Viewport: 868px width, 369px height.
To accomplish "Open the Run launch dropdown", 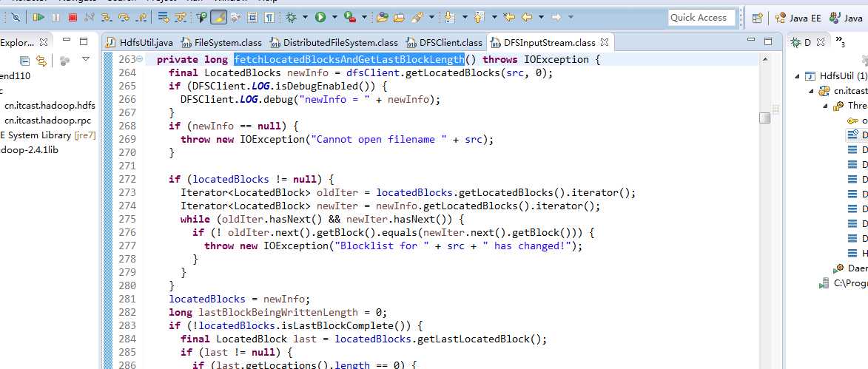I will coord(334,17).
